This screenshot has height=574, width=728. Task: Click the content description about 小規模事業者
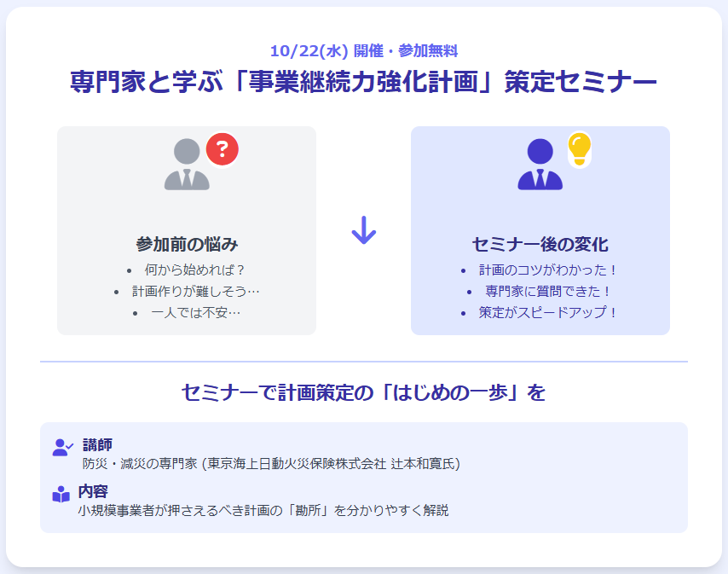[263, 511]
